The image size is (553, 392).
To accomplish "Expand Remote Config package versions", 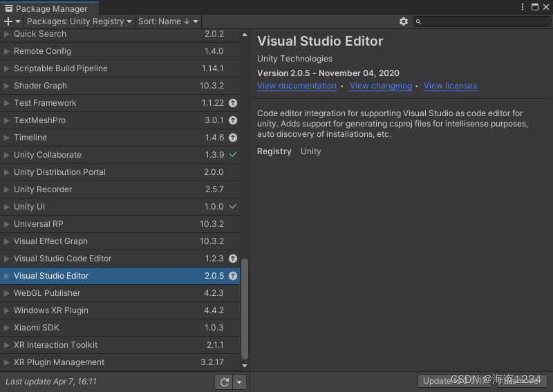I will [6, 51].
